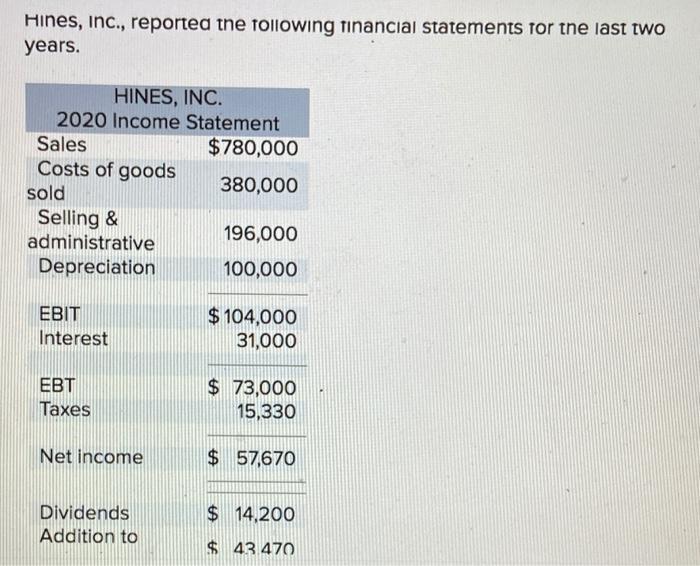700x566 pixels.
Task: Select the 2020 Income Statement heading
Action: [x=168, y=121]
